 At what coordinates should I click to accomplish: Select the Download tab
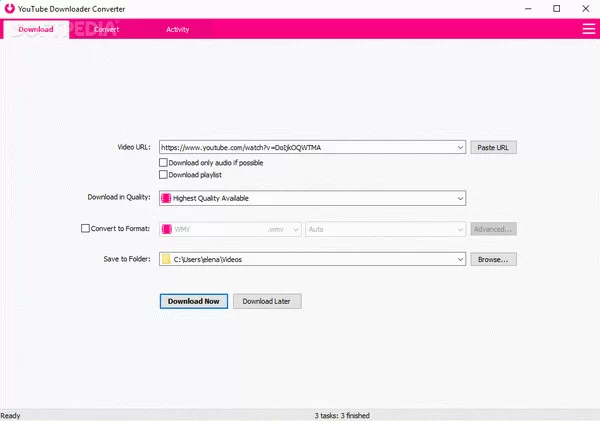[36, 30]
